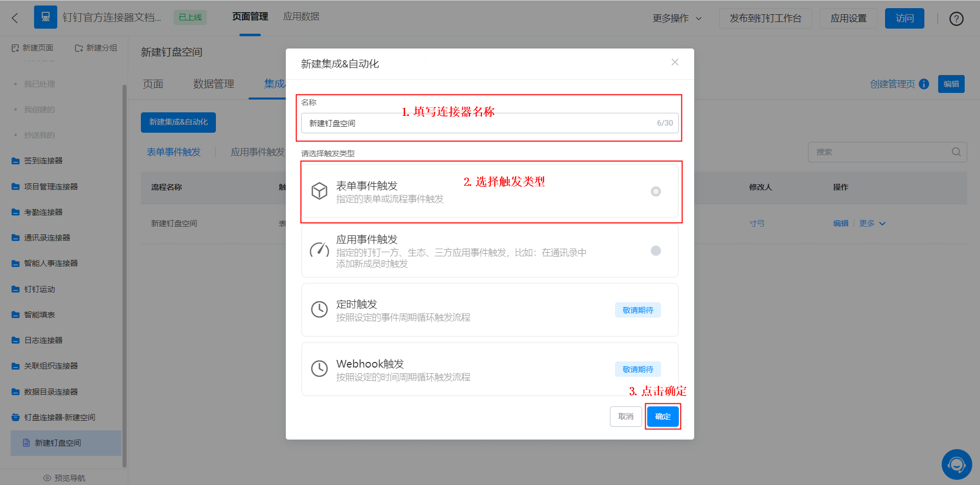Viewport: 980px width, 485px height.
Task: Click the 新建钉盘空间 flow name cell
Action: pyautogui.click(x=174, y=224)
